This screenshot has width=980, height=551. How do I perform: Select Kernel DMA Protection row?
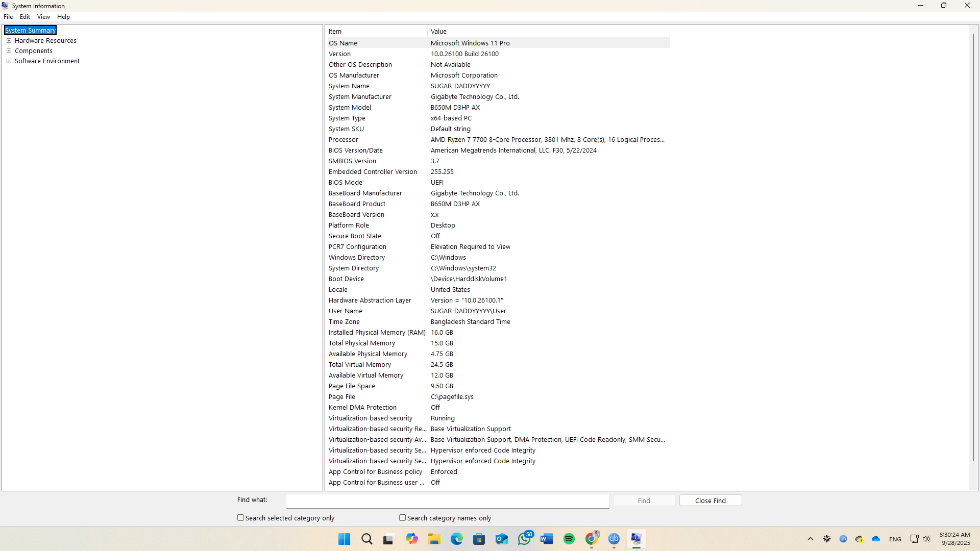point(498,408)
